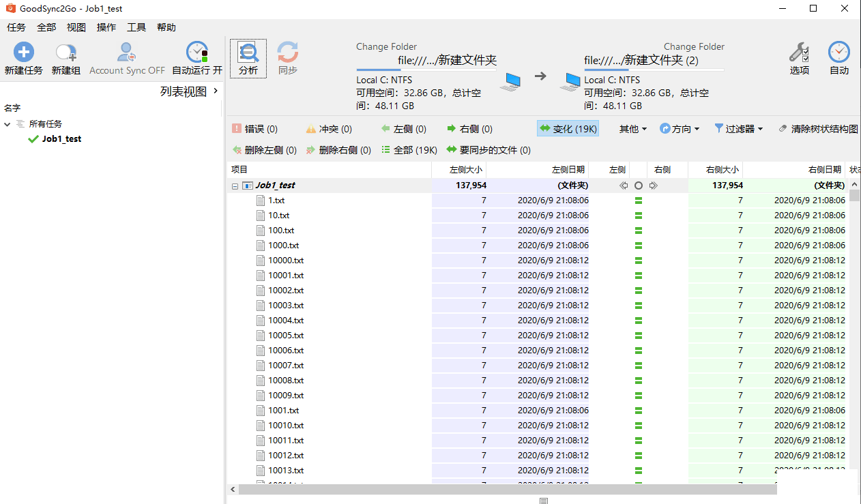Click the 名字 sidebar header
This screenshot has height=504, width=861.
[x=12, y=108]
